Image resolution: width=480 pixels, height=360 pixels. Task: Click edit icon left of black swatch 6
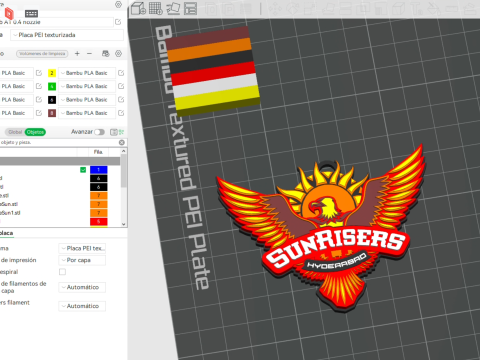(x=39, y=100)
